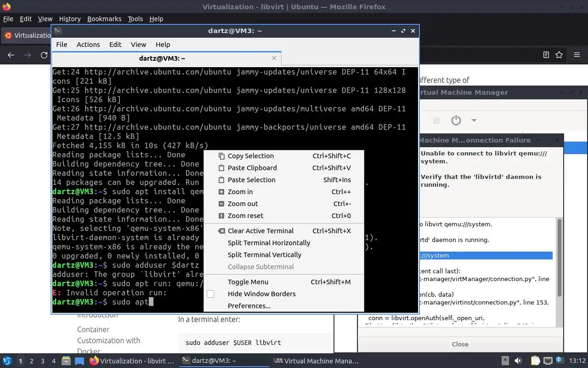This screenshot has height=368, width=588.
Task: Open the terminal File menu
Action: [62, 45]
